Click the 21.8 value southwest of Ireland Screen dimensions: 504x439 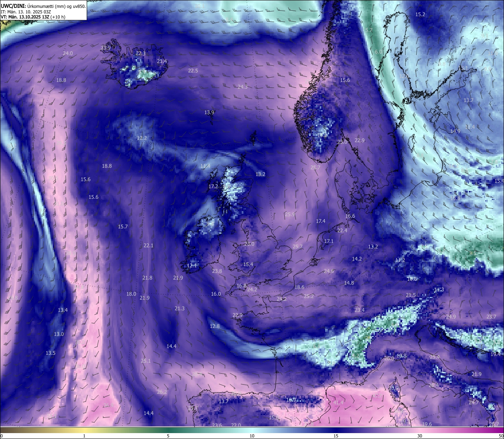click(147, 278)
